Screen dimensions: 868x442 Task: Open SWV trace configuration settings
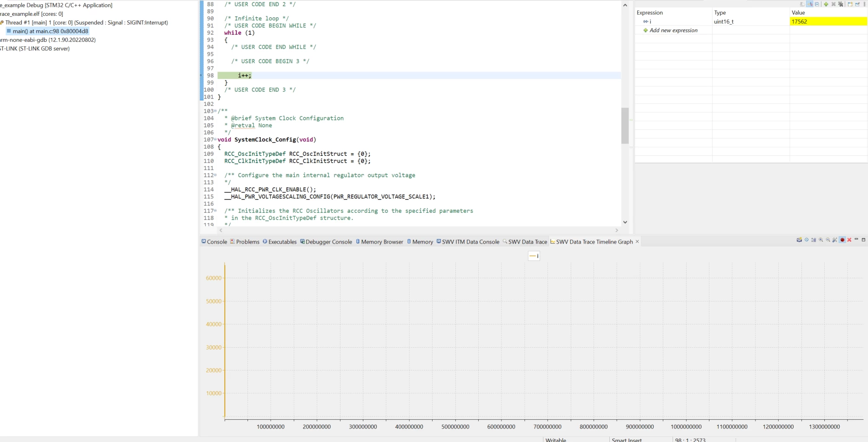[x=835, y=240]
